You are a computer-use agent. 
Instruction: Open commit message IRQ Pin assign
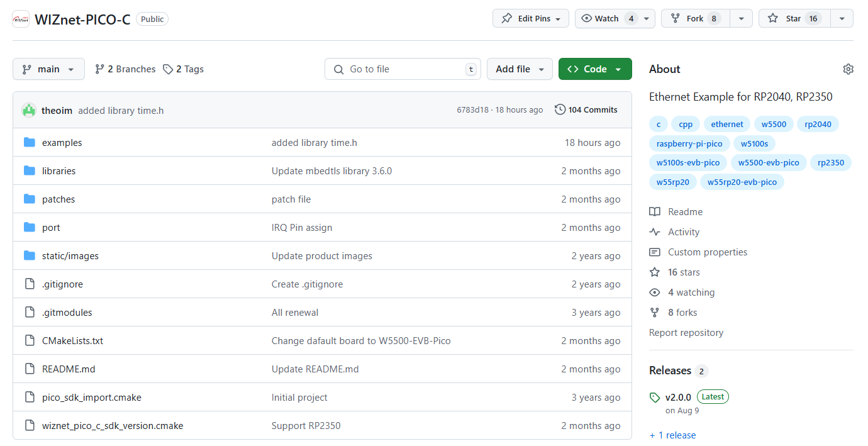302,228
